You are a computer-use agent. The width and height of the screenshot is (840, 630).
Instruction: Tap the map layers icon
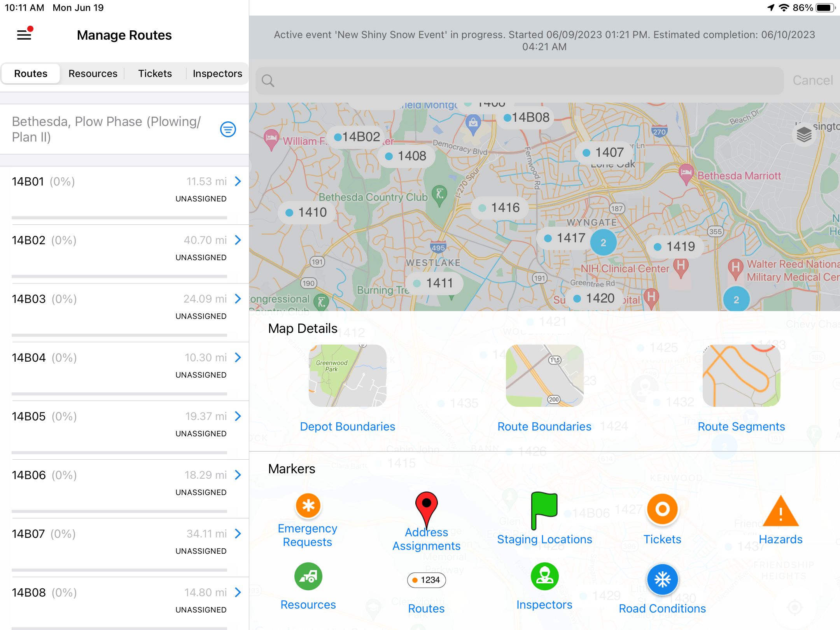click(x=804, y=135)
